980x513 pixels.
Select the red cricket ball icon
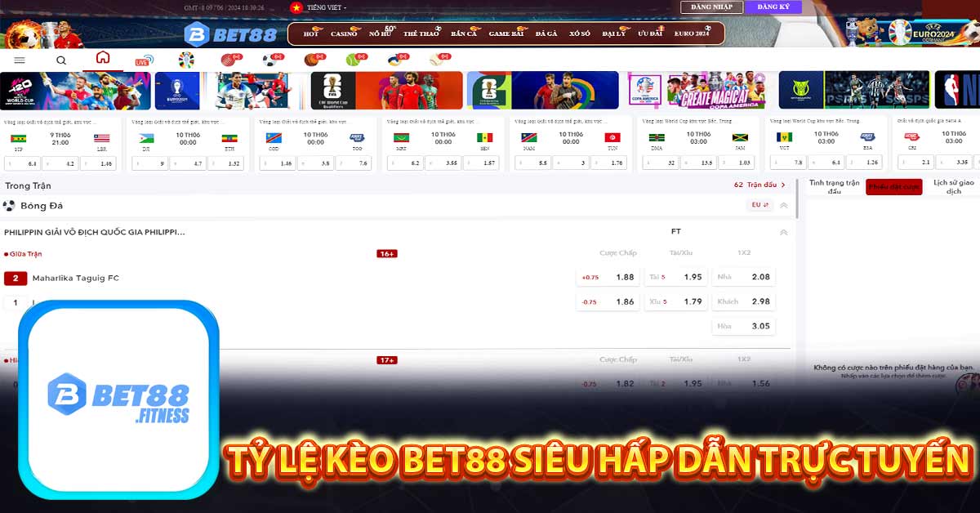(230, 60)
